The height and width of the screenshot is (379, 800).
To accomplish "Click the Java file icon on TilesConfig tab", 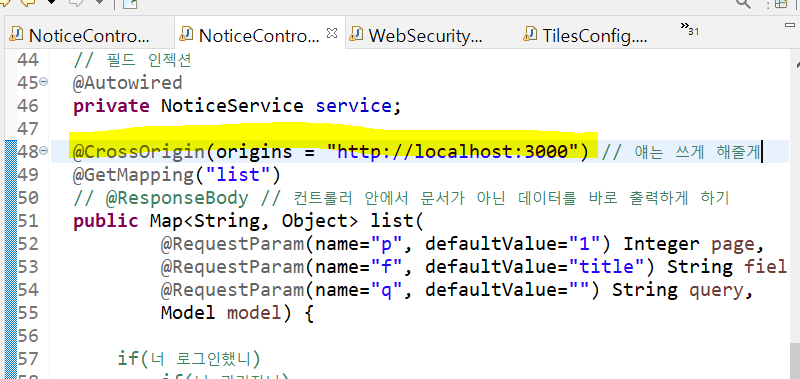I will (x=531, y=34).
